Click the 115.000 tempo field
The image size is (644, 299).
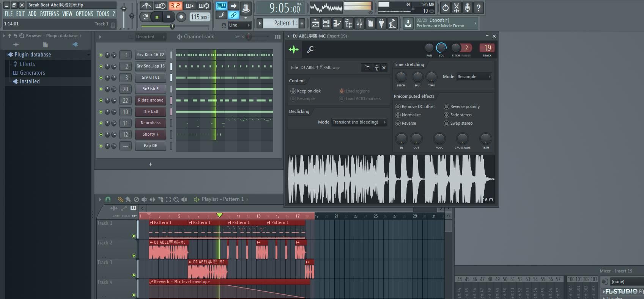[199, 17]
